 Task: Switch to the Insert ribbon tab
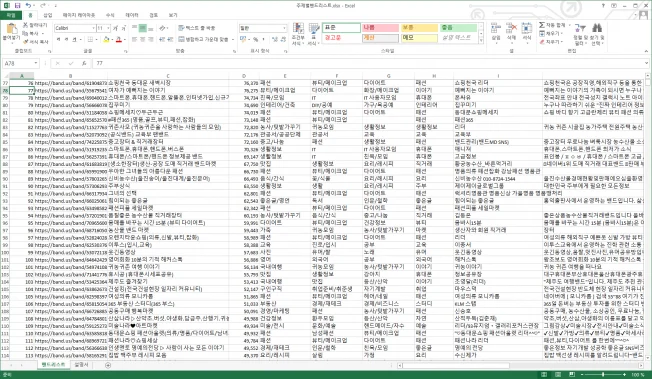click(x=48, y=15)
